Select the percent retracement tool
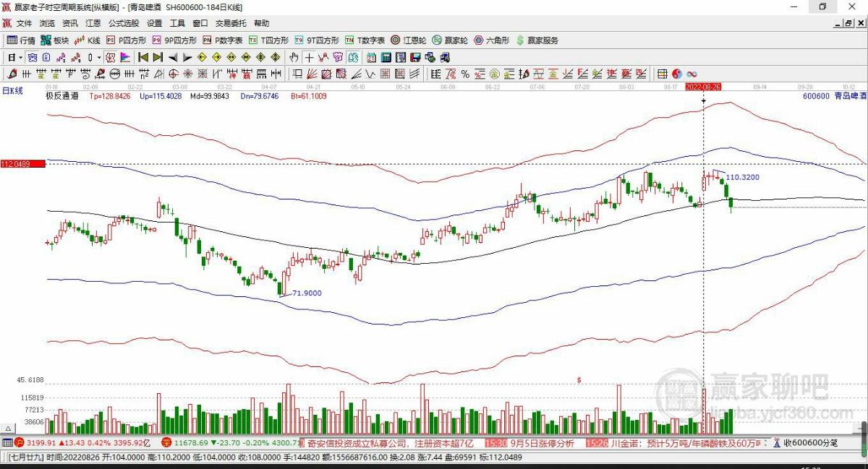Image resolution: width=868 pixels, height=469 pixels. pos(465,74)
